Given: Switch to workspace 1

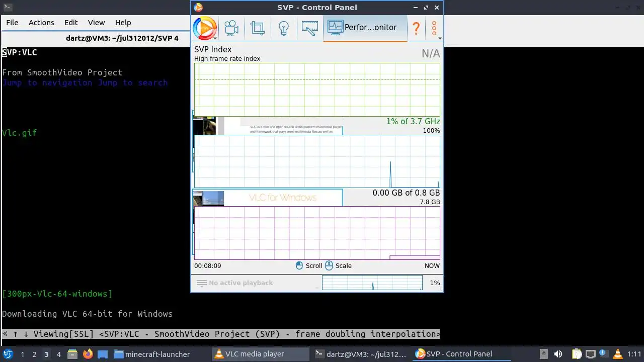Looking at the screenshot, I should pos(22,354).
